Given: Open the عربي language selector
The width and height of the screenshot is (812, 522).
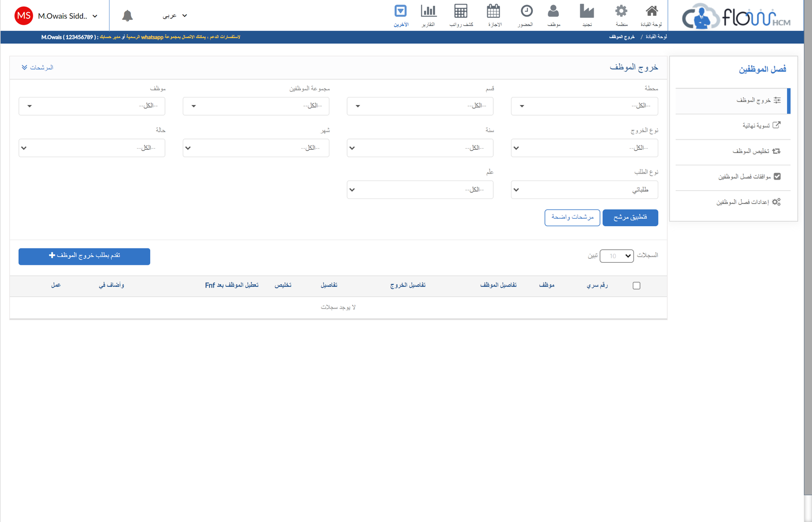Looking at the screenshot, I should [x=175, y=16].
